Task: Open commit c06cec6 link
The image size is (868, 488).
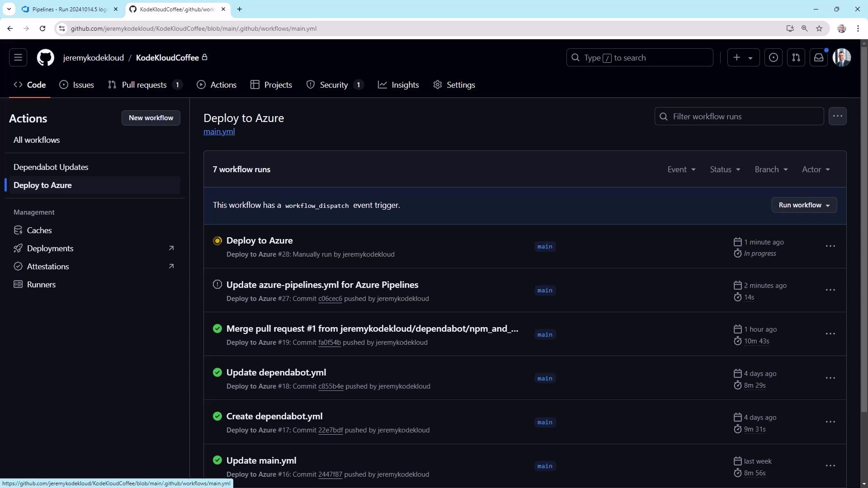Action: (330, 299)
